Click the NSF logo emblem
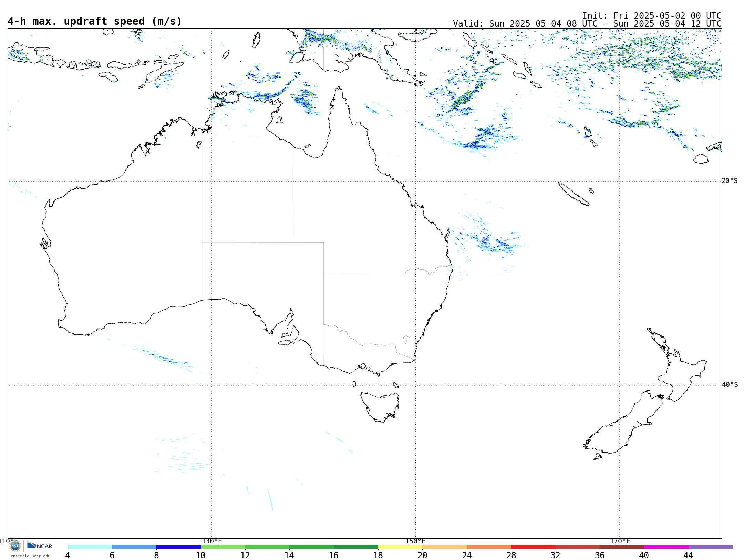The width and height of the screenshot is (744, 560). [15, 546]
